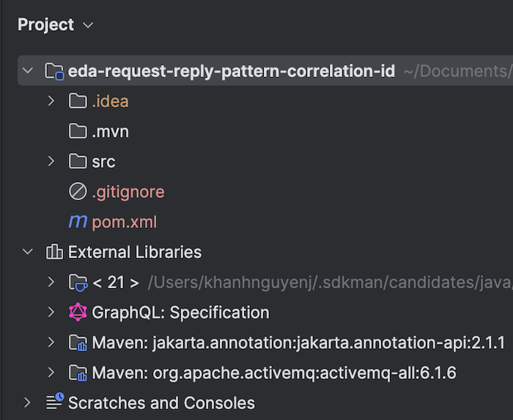Click the External Libraries bar-chart icon
Viewport: 513px width, 420px height.
coord(54,252)
